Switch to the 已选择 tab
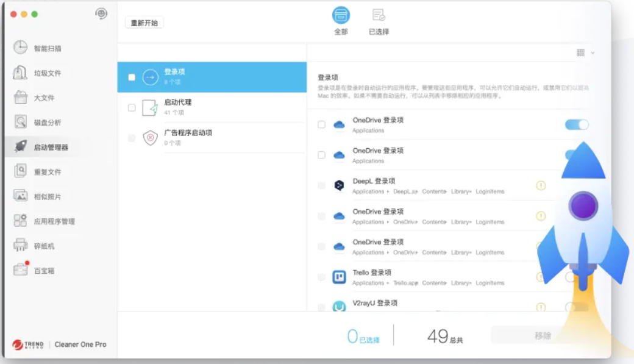 379,21
